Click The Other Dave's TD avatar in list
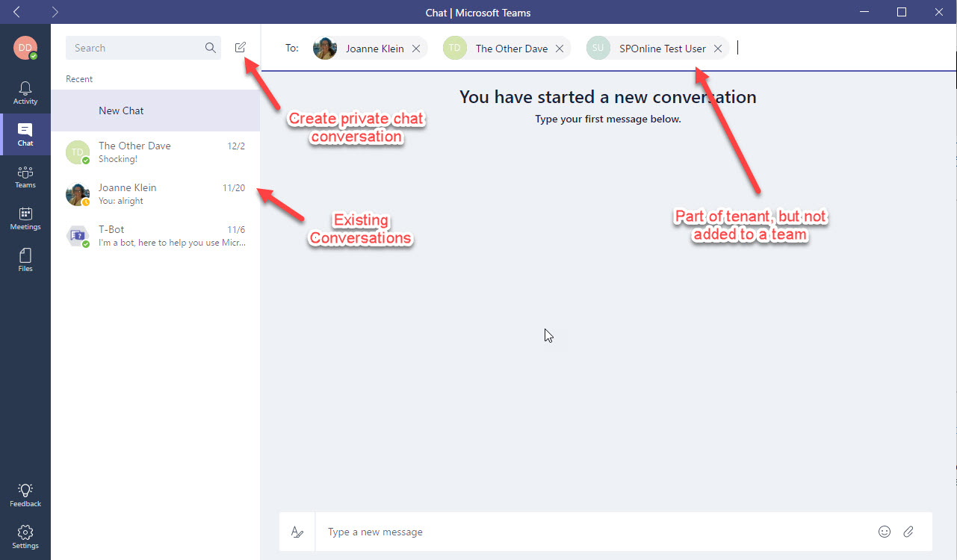This screenshot has height=560, width=957. [x=78, y=152]
